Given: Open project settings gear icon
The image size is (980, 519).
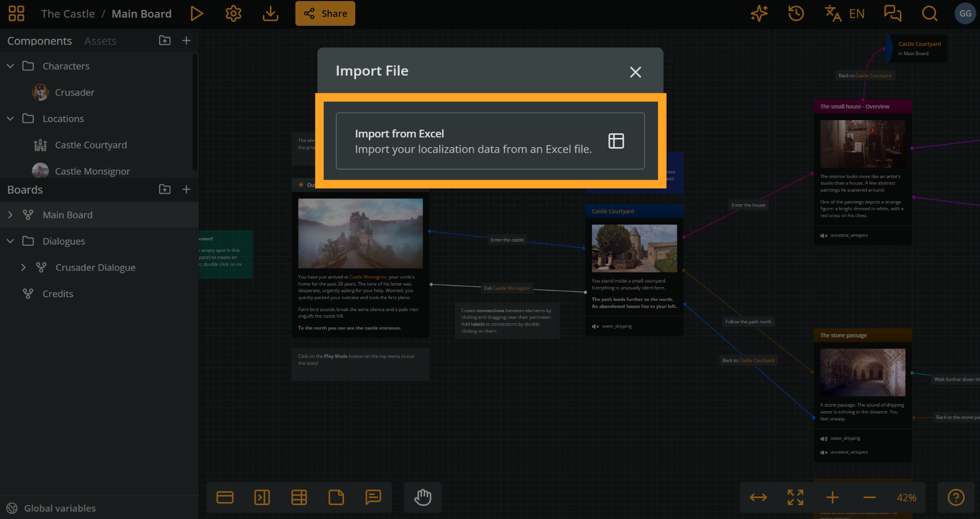Looking at the screenshot, I should [233, 14].
